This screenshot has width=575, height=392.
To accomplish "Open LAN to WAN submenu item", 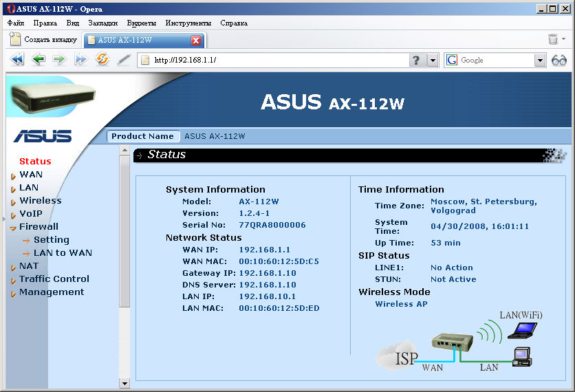I will pos(63,252).
